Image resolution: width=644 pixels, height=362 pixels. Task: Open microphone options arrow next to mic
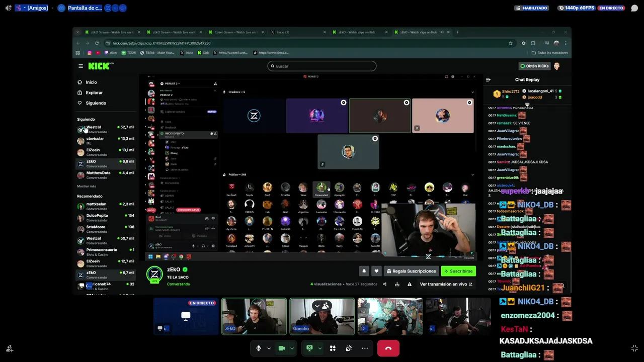pos(269,348)
